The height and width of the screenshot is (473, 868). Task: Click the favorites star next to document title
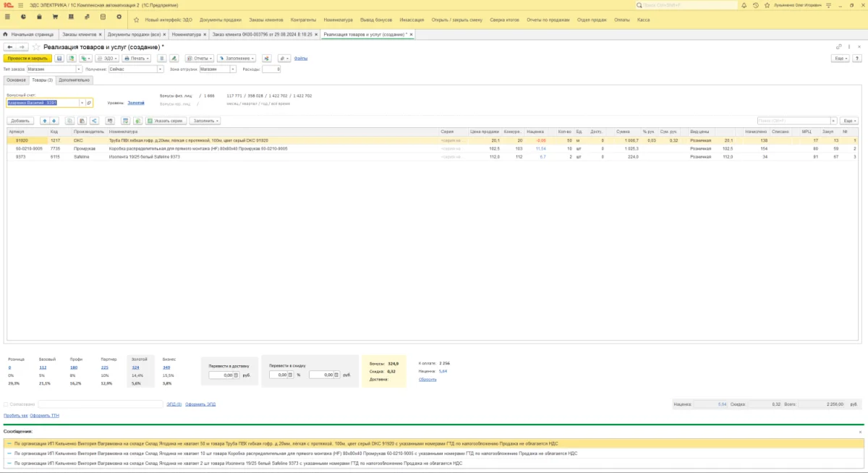36,47
